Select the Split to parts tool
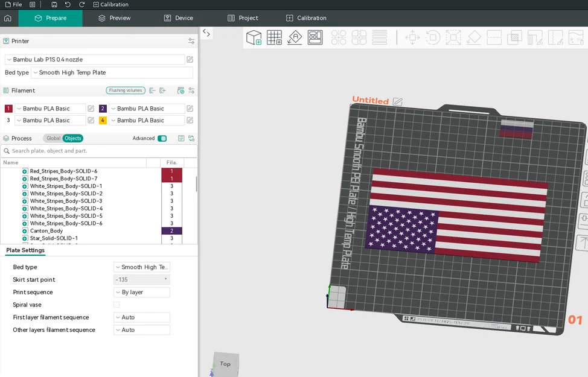The image size is (588, 377). click(359, 37)
